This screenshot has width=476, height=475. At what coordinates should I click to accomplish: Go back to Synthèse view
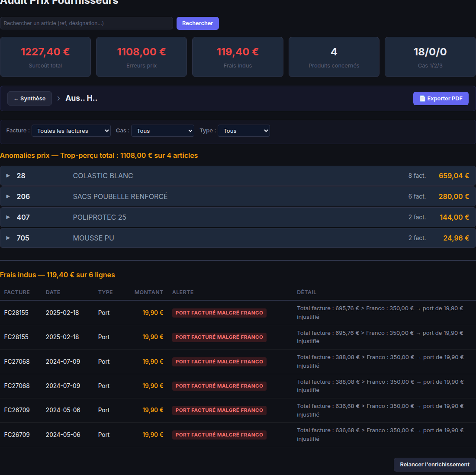(x=29, y=99)
